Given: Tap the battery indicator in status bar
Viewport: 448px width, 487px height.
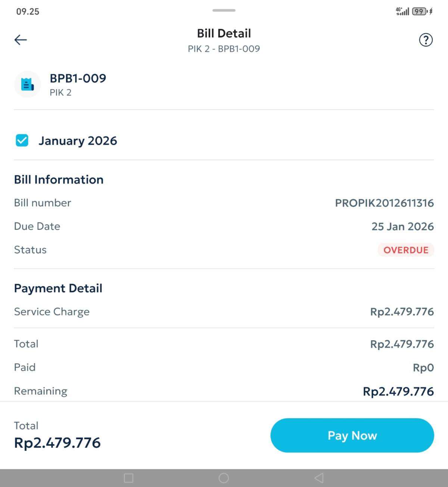Looking at the screenshot, I should [x=420, y=12].
